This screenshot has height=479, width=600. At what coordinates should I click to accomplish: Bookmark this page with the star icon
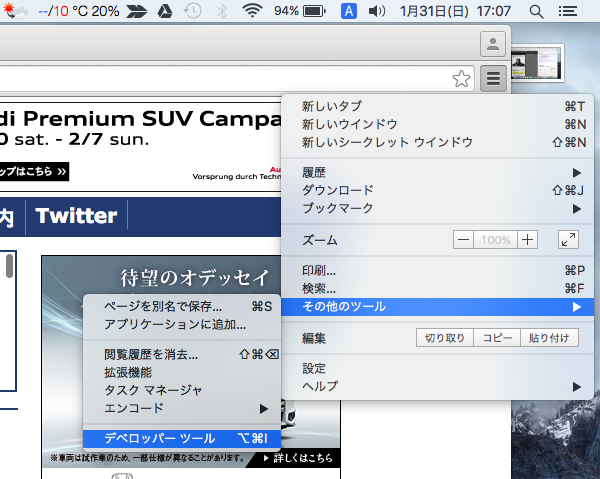tap(461, 79)
